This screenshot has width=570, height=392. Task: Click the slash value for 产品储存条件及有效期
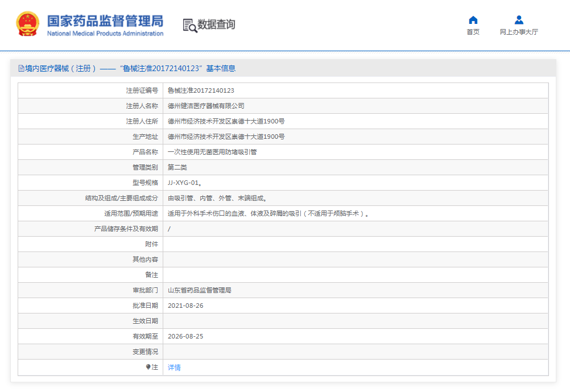point(169,229)
